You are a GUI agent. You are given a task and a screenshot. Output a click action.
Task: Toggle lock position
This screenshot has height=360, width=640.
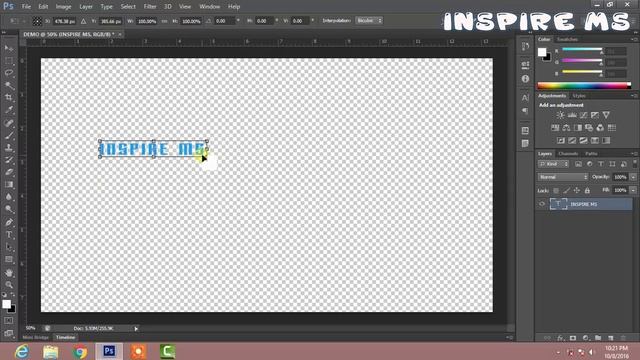tap(577, 191)
